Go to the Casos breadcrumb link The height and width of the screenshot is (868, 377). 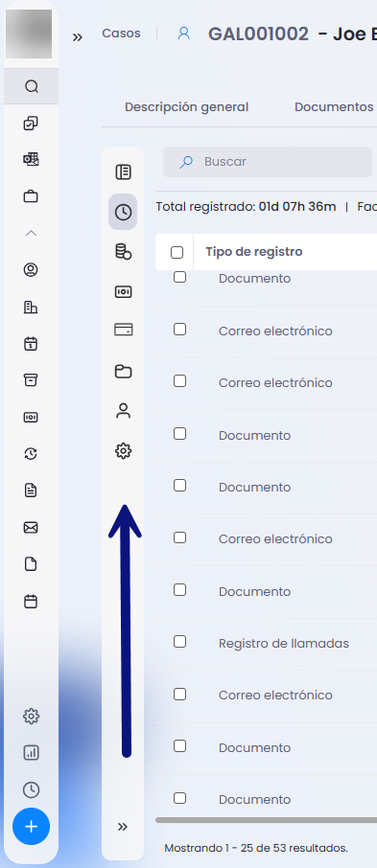[x=122, y=34]
